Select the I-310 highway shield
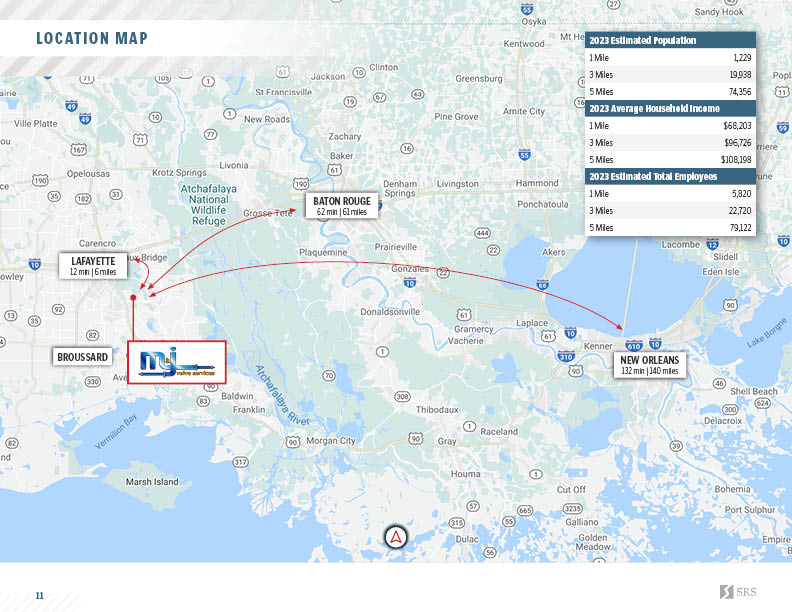 566,356
